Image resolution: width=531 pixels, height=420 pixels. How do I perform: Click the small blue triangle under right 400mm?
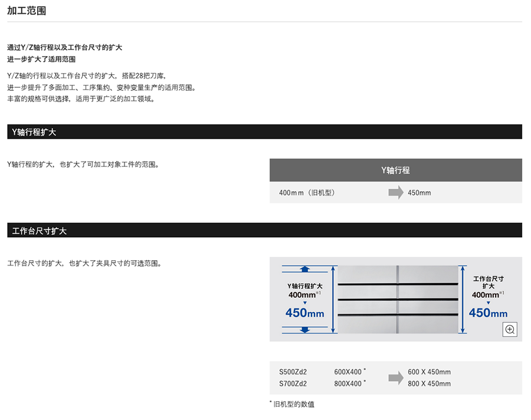click(x=488, y=303)
